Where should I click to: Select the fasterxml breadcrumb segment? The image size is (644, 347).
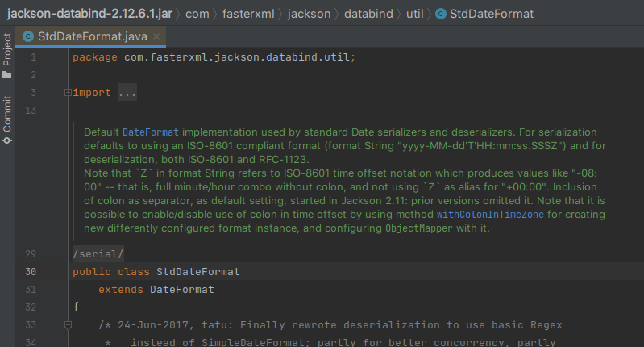click(x=248, y=14)
